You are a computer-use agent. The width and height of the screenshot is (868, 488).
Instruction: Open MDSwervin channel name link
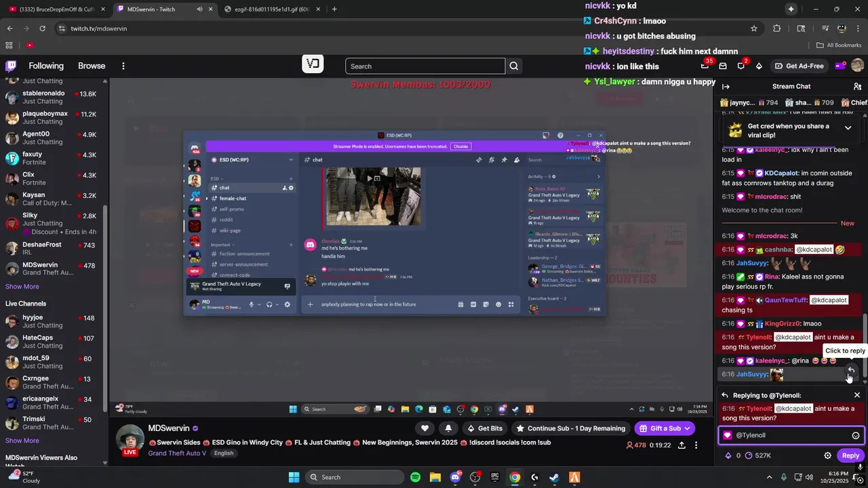(x=169, y=428)
